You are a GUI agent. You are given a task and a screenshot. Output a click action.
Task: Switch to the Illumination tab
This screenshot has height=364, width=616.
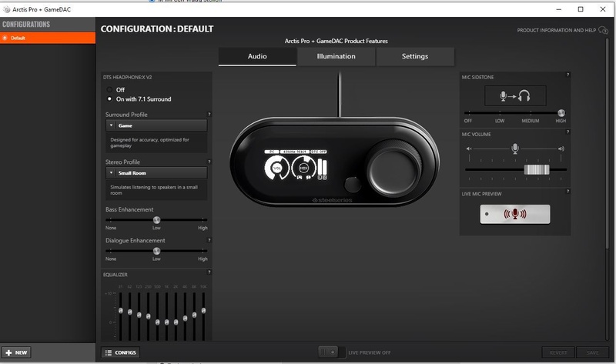(x=336, y=56)
